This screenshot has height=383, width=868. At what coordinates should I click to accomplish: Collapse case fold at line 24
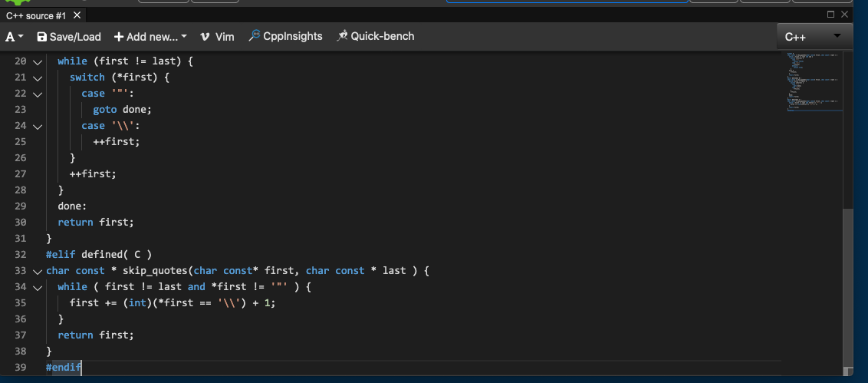[x=37, y=127]
